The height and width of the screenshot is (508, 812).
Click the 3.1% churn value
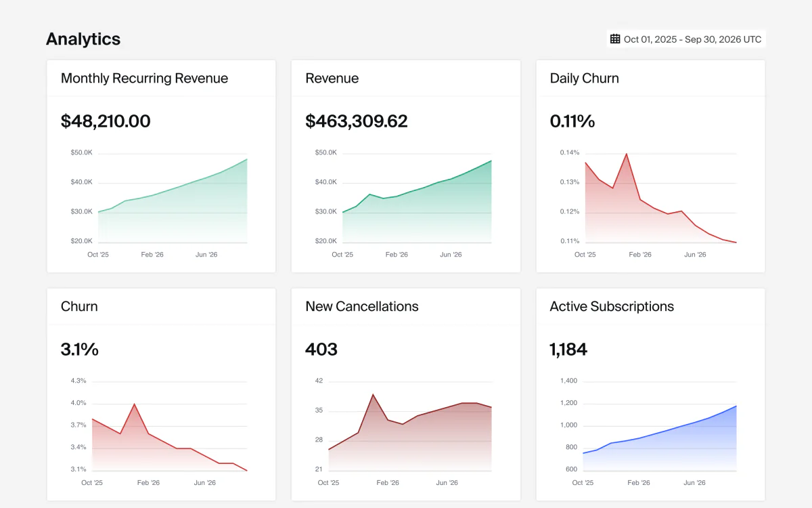pos(80,350)
